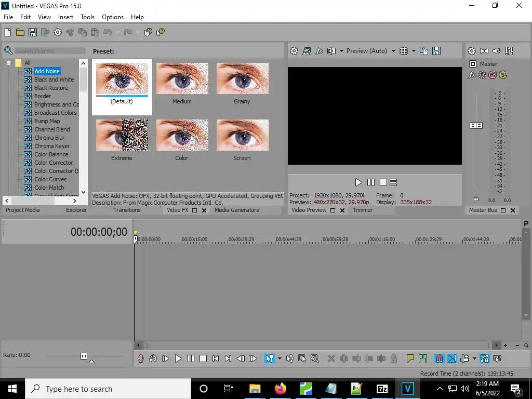
Task: Click the New project icon
Action: [x=7, y=32]
